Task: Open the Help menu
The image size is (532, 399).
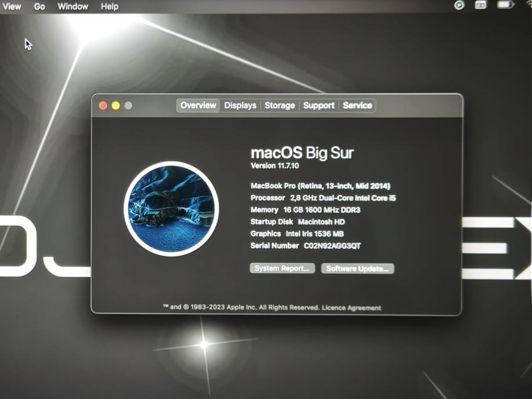Action: (x=109, y=6)
